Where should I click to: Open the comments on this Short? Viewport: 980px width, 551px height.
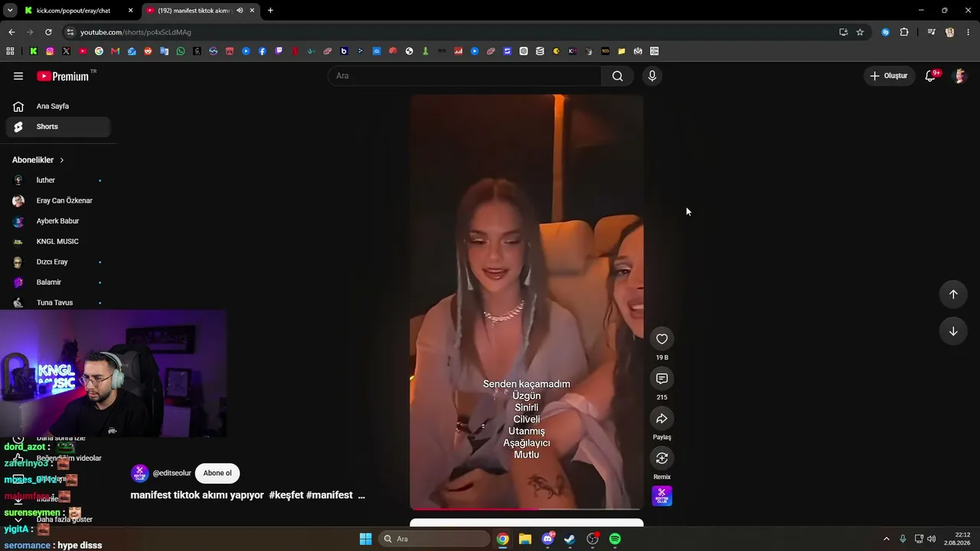pyautogui.click(x=662, y=379)
